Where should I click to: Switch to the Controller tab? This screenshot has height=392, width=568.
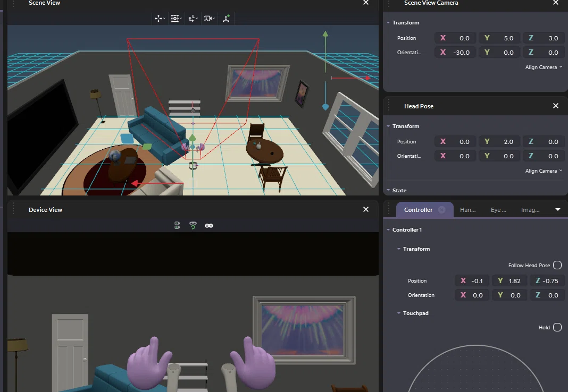(418, 210)
